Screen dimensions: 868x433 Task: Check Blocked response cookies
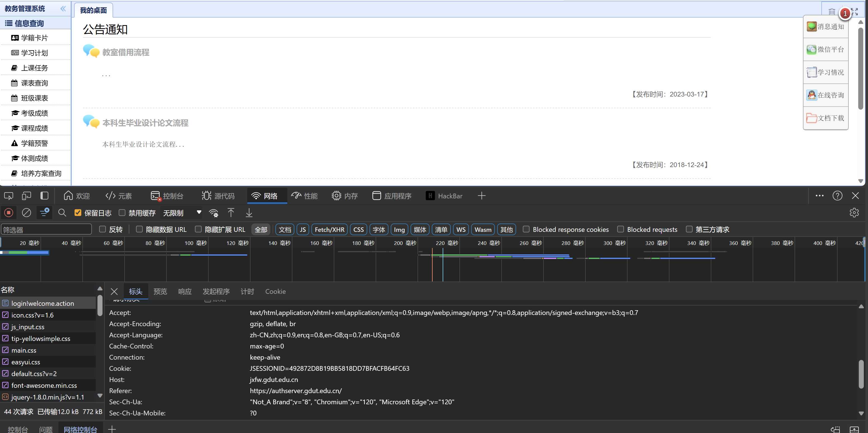[526, 229]
